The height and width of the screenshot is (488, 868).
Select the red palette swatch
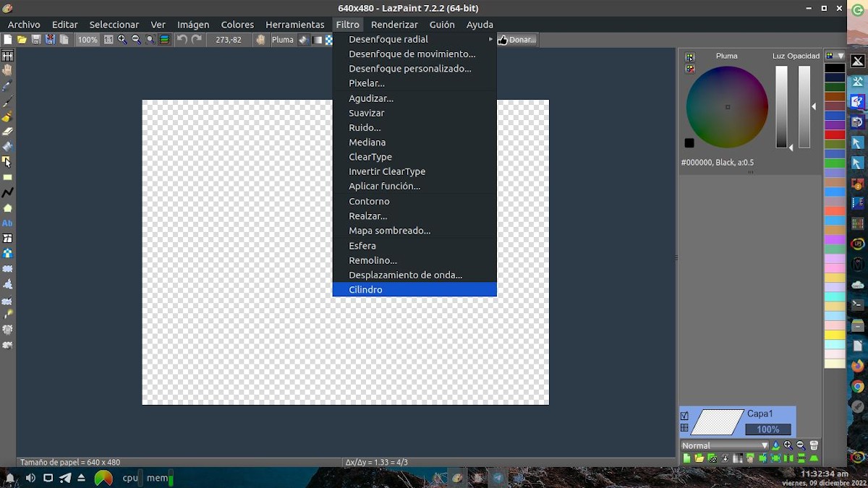pos(835,134)
